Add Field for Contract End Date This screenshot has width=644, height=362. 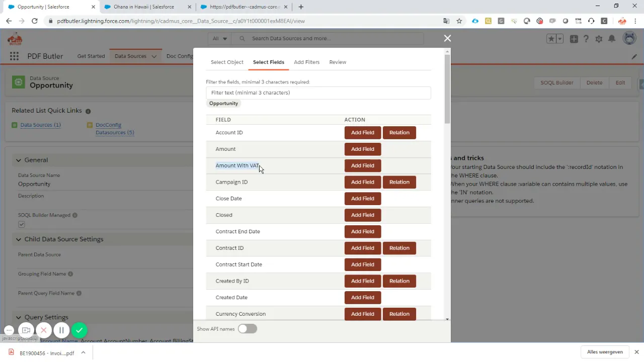[363, 231]
